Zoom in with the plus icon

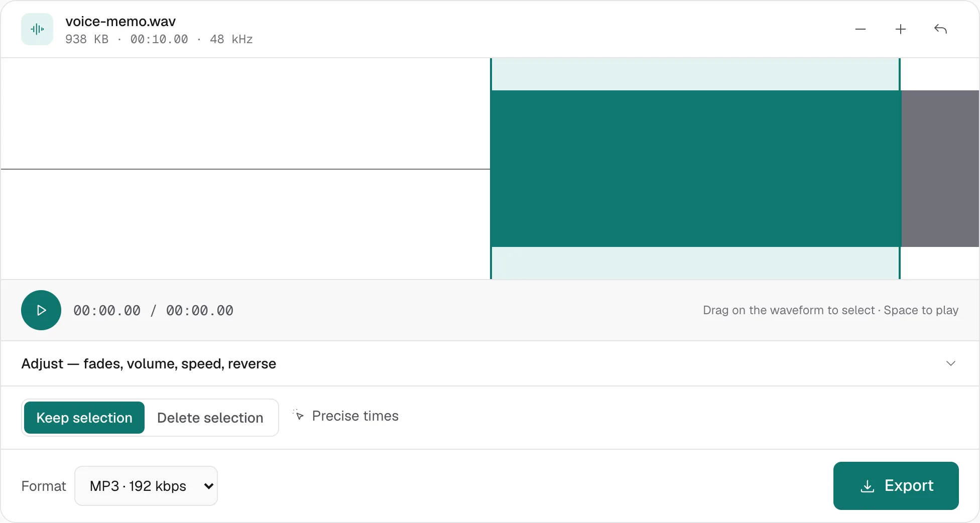(901, 29)
